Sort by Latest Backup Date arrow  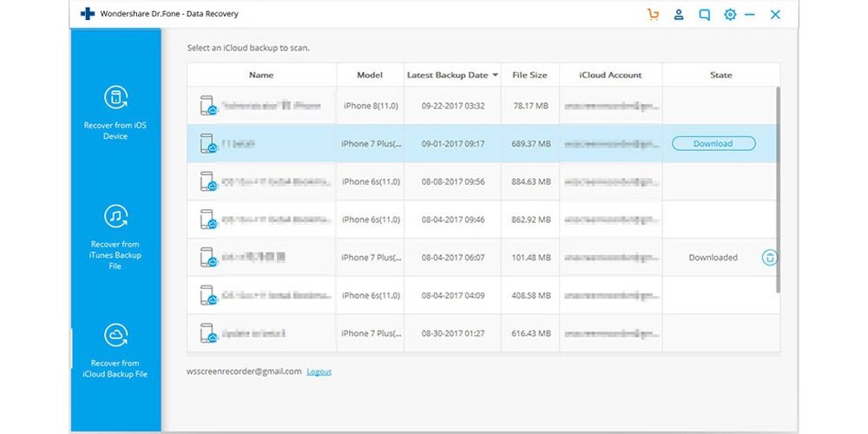coord(495,76)
